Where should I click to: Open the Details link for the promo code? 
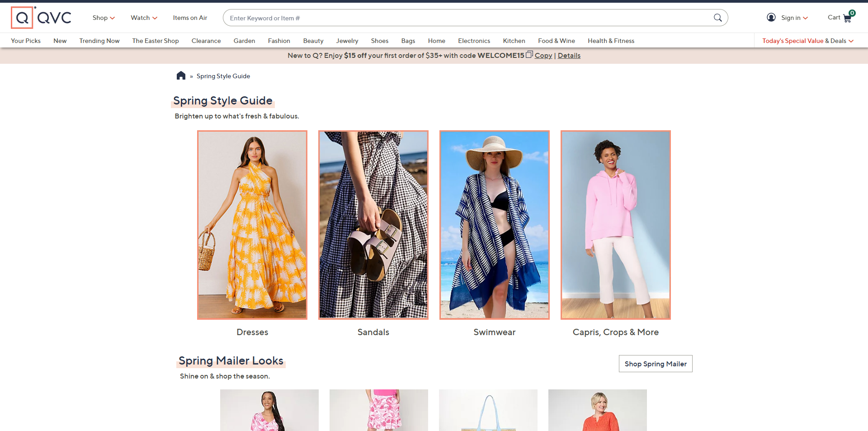click(x=569, y=55)
